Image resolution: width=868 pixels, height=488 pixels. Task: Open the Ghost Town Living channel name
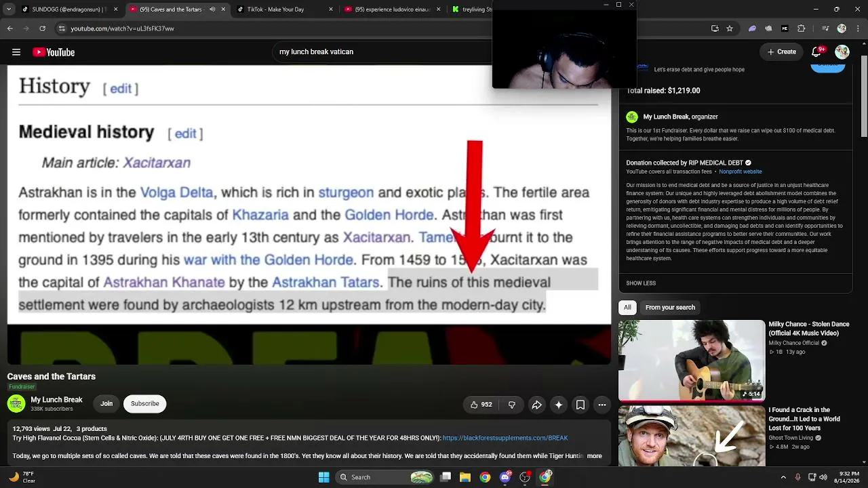791,438
